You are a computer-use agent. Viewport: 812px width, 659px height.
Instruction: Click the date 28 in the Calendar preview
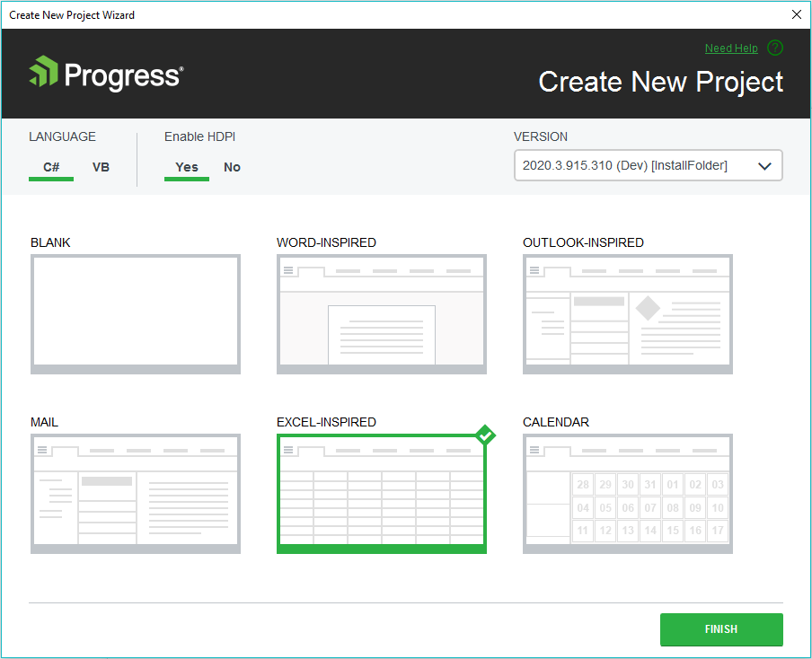click(x=583, y=484)
